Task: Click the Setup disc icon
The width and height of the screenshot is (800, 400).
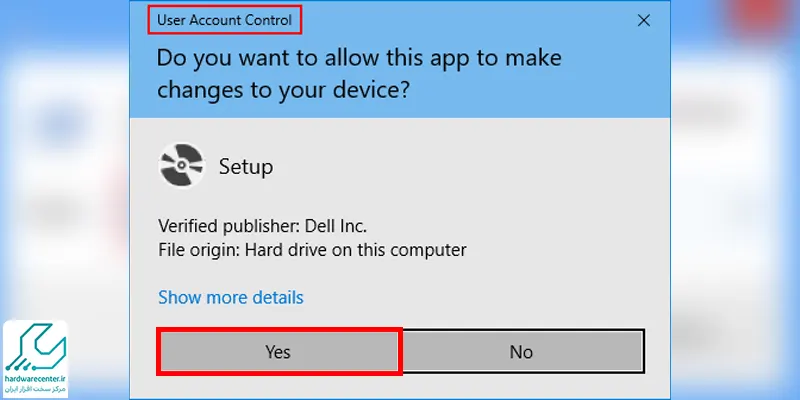Action: click(182, 165)
